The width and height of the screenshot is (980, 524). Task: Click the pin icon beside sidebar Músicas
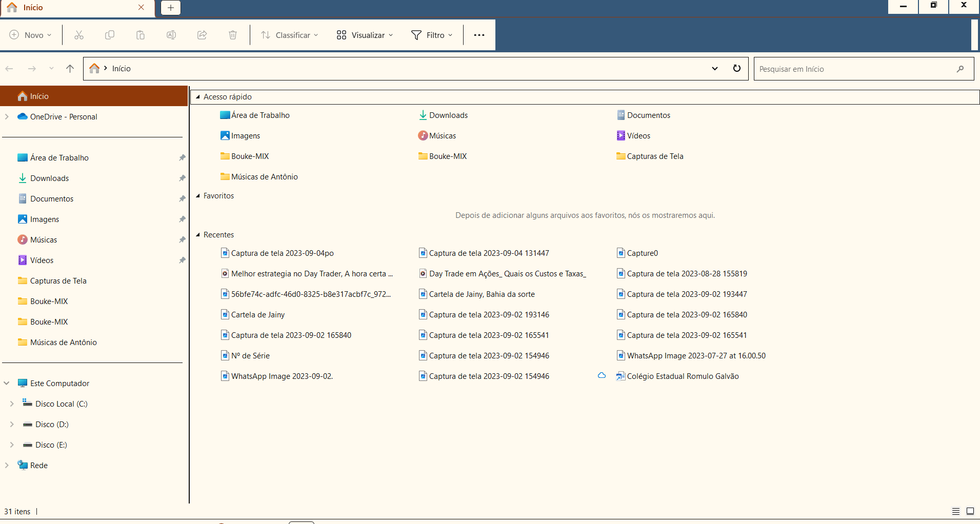(182, 239)
